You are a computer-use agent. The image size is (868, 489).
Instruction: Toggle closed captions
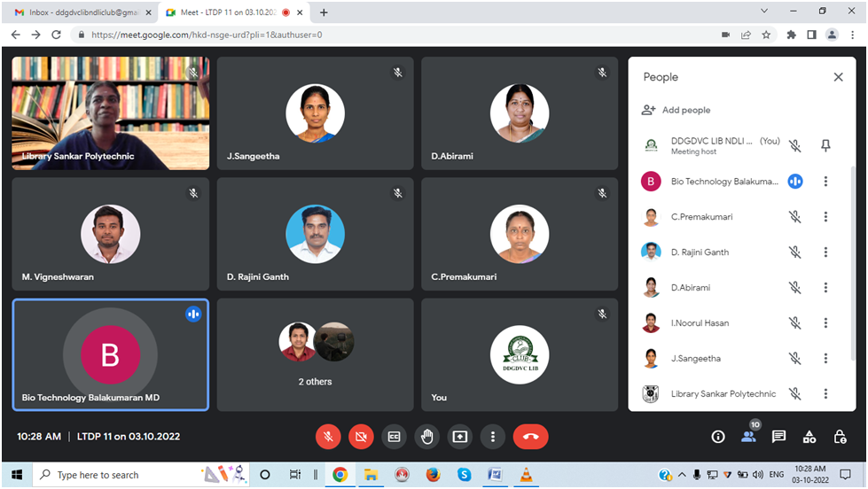coord(394,437)
